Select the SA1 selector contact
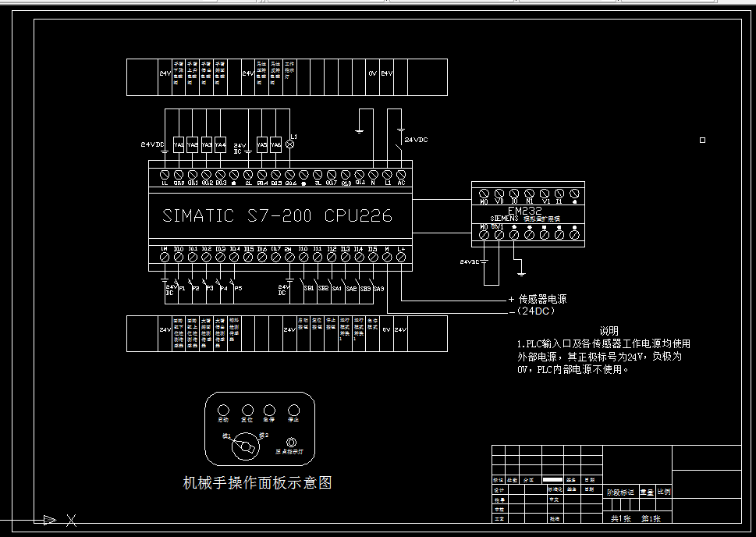 (331, 282)
